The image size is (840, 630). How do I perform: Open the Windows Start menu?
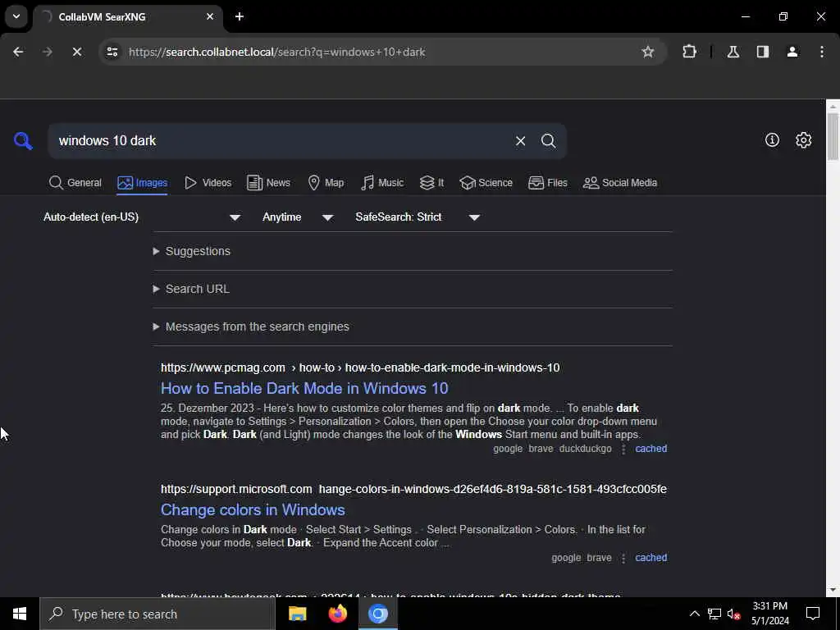pyautogui.click(x=20, y=614)
